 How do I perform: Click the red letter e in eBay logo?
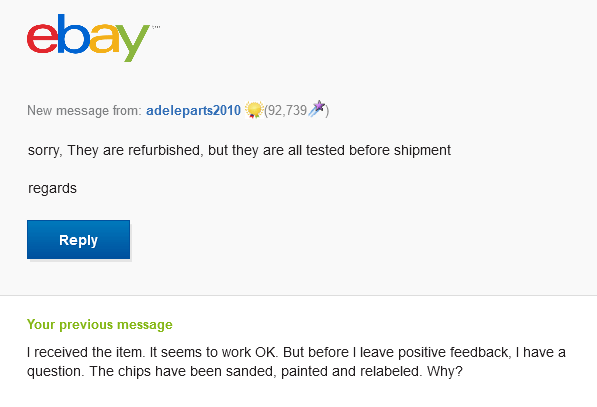[42, 38]
